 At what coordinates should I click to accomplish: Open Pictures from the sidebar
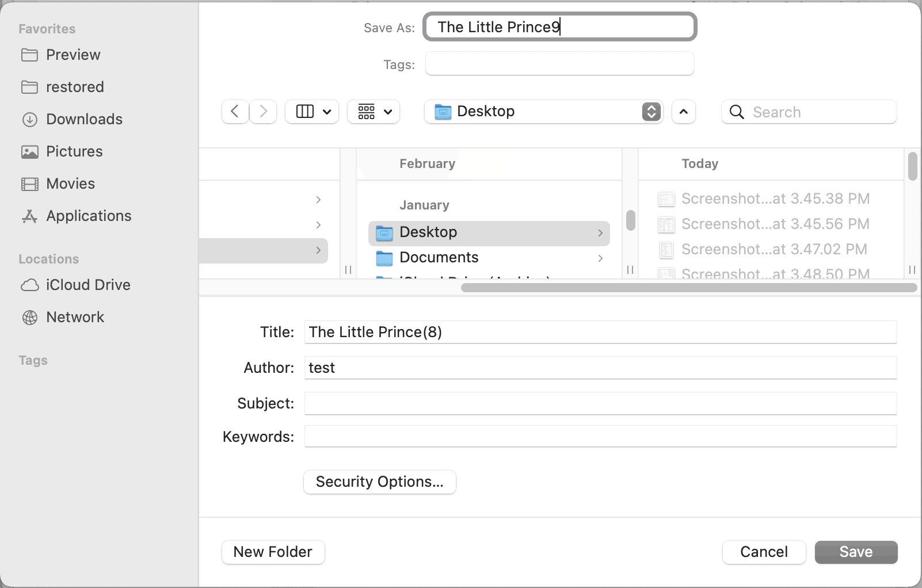tap(62, 151)
